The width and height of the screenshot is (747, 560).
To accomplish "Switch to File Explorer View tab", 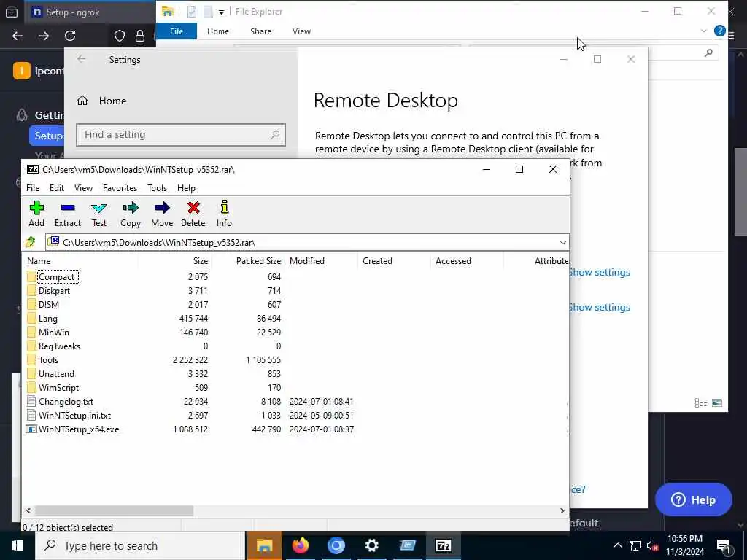I will [x=301, y=31].
